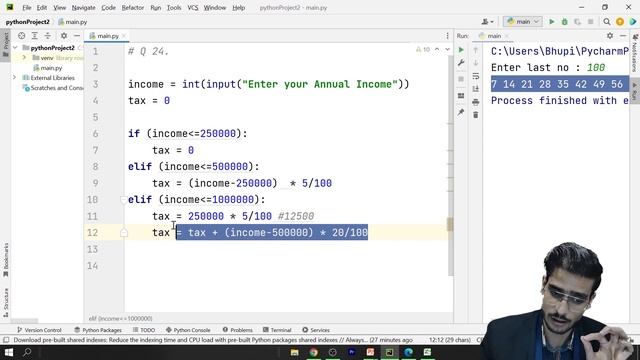640x360 pixels.
Task: Open Python Packages tool window
Action: pyautogui.click(x=98, y=330)
